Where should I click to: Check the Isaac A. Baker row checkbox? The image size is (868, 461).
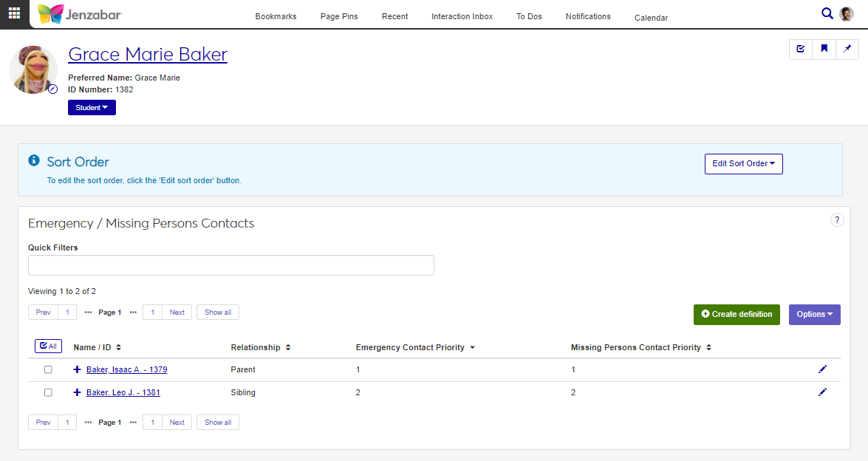48,369
